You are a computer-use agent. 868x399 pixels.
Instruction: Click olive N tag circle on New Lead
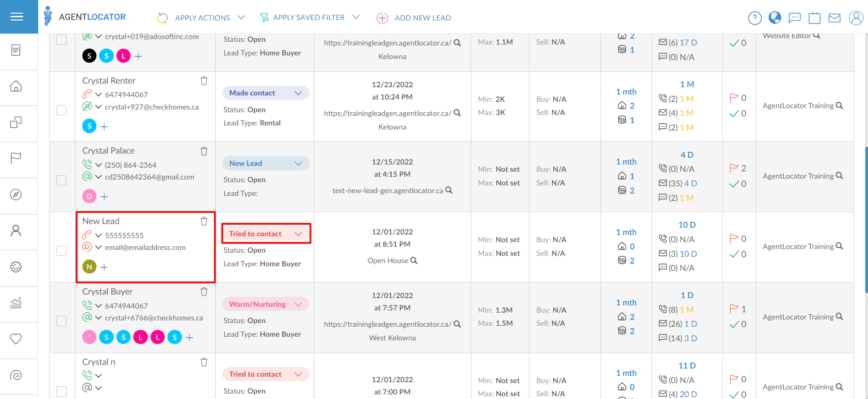click(89, 267)
